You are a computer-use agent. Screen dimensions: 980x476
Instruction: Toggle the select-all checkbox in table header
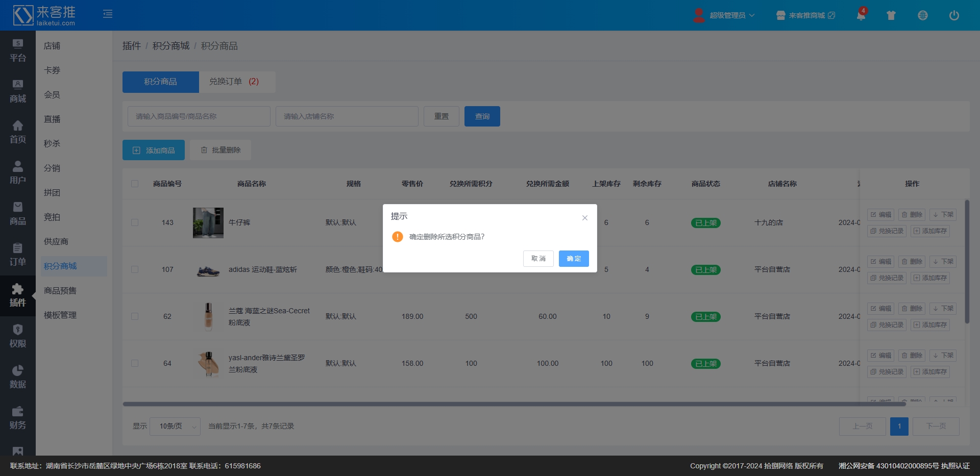pos(135,184)
